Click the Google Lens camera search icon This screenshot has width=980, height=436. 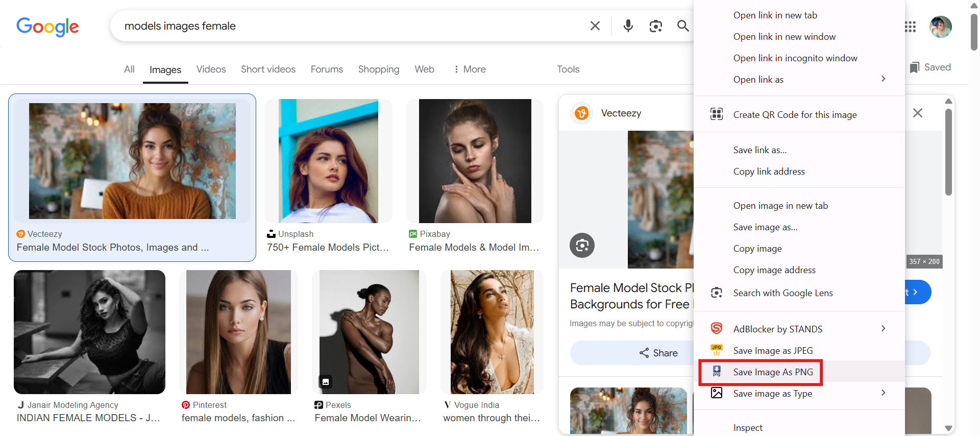click(x=656, y=26)
